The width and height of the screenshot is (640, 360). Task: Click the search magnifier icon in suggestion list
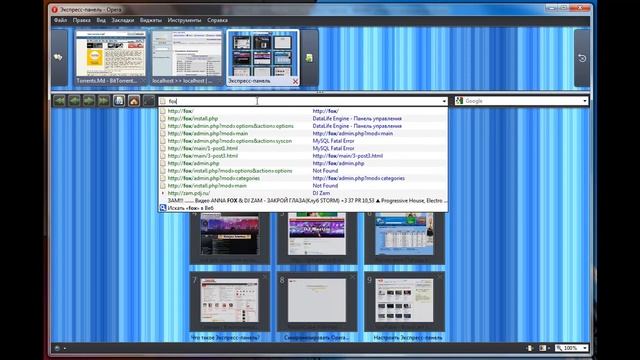click(x=163, y=208)
